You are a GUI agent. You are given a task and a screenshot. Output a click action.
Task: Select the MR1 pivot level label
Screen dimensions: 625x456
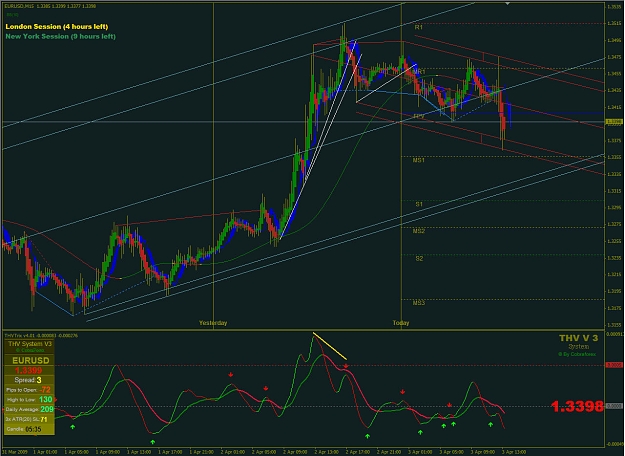click(x=419, y=72)
